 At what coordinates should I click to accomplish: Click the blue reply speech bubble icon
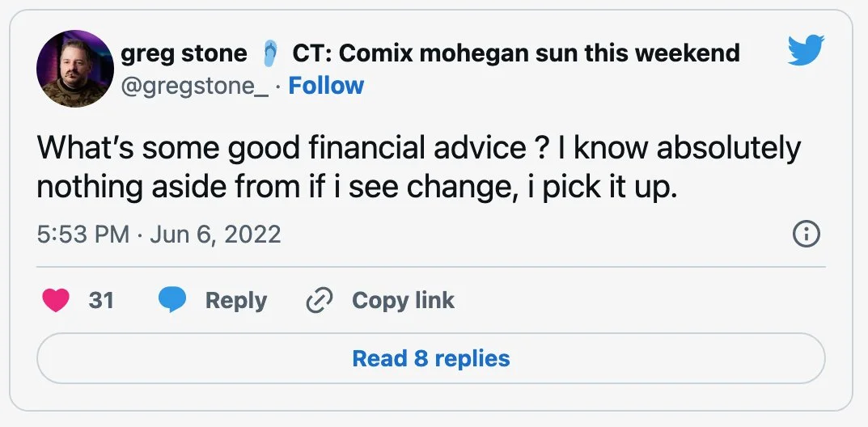click(x=172, y=301)
